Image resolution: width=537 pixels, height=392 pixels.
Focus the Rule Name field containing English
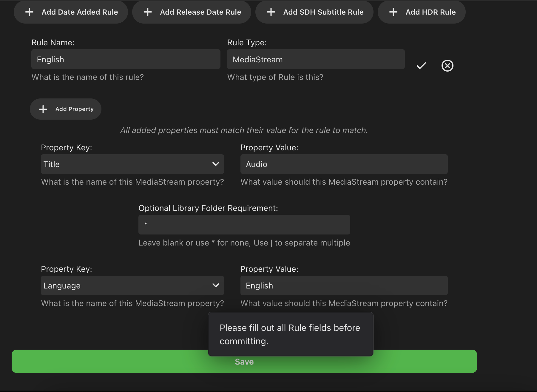126,59
